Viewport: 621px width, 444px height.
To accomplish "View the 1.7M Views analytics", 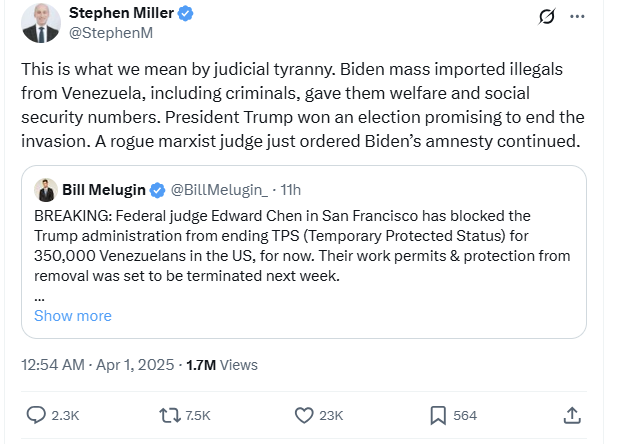I will [x=222, y=365].
